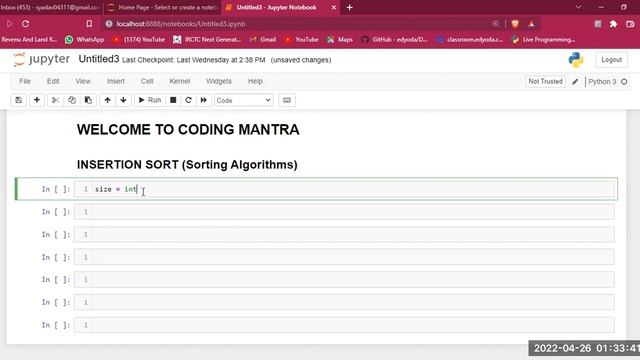Open a new browser tab with plus
This screenshot has width=640, height=360.
(349, 7)
